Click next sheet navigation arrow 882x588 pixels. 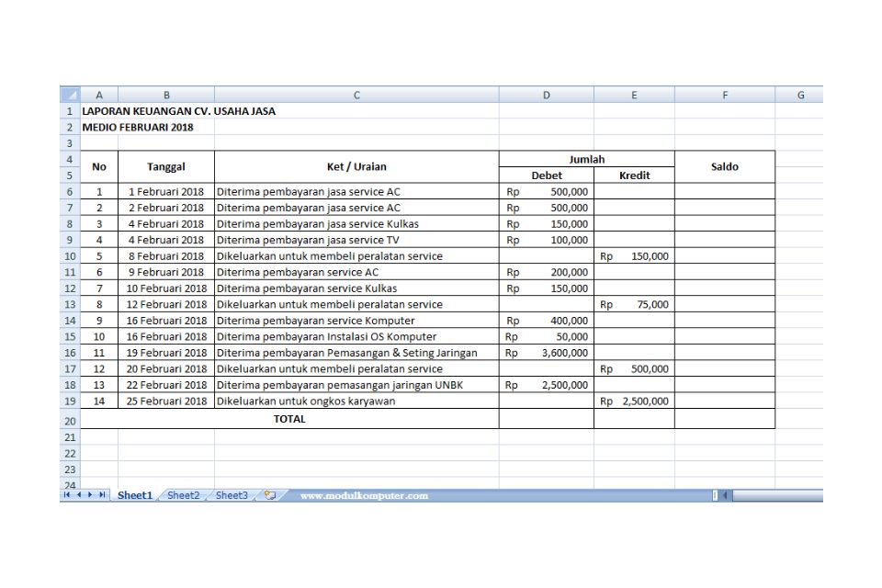pos(90,495)
